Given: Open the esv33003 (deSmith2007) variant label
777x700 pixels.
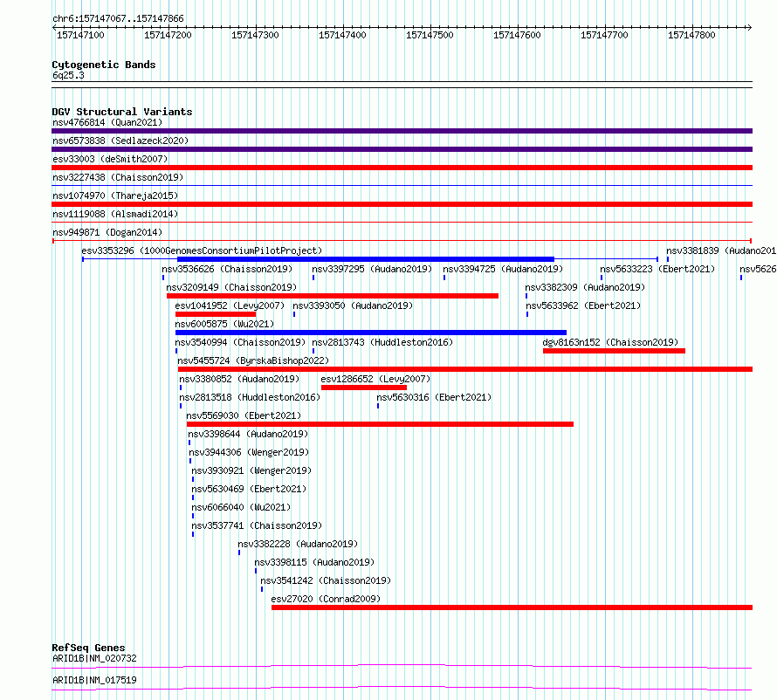Looking at the screenshot, I should click(110, 159).
